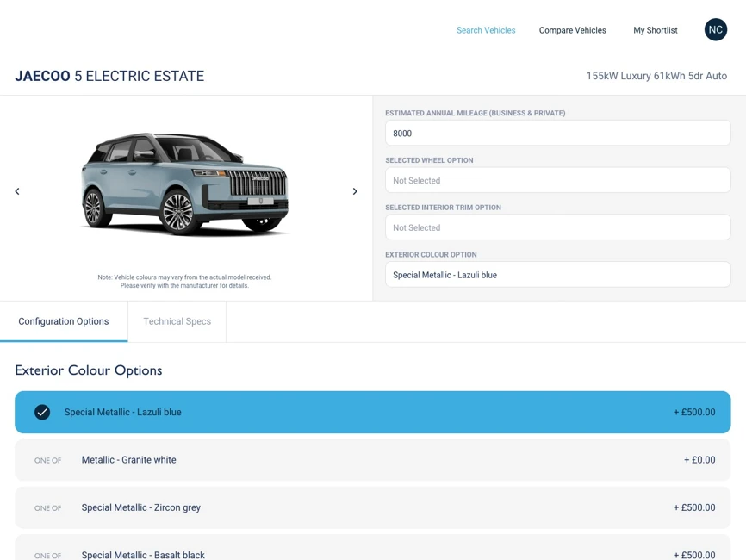The height and width of the screenshot is (560, 746).
Task: Click the + £500.00 price for Lazuli blue
Action: click(x=694, y=412)
